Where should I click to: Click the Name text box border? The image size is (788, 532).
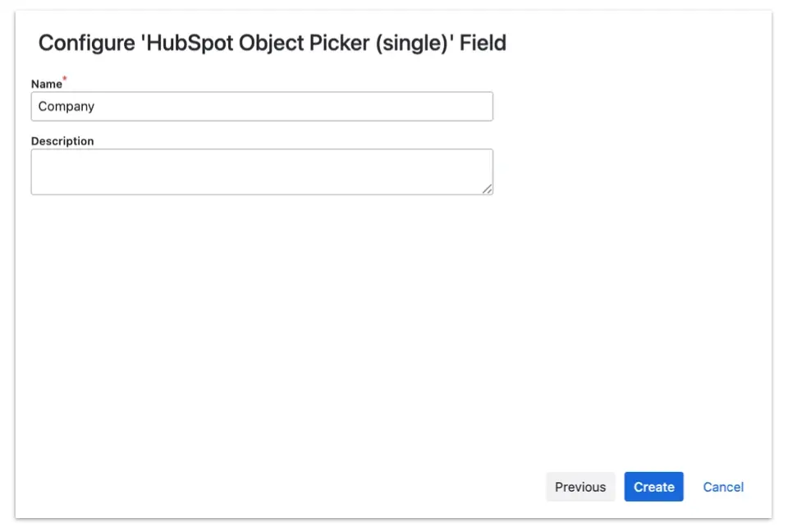pos(262,93)
